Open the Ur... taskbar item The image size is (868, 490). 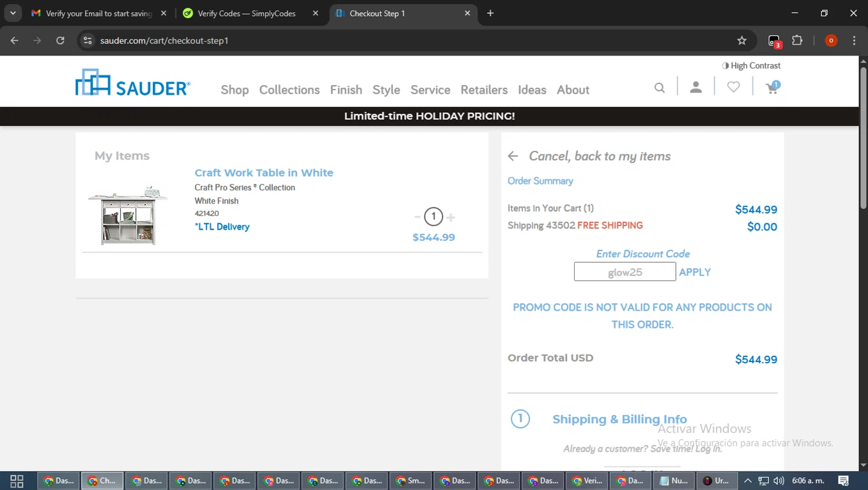pos(717,481)
